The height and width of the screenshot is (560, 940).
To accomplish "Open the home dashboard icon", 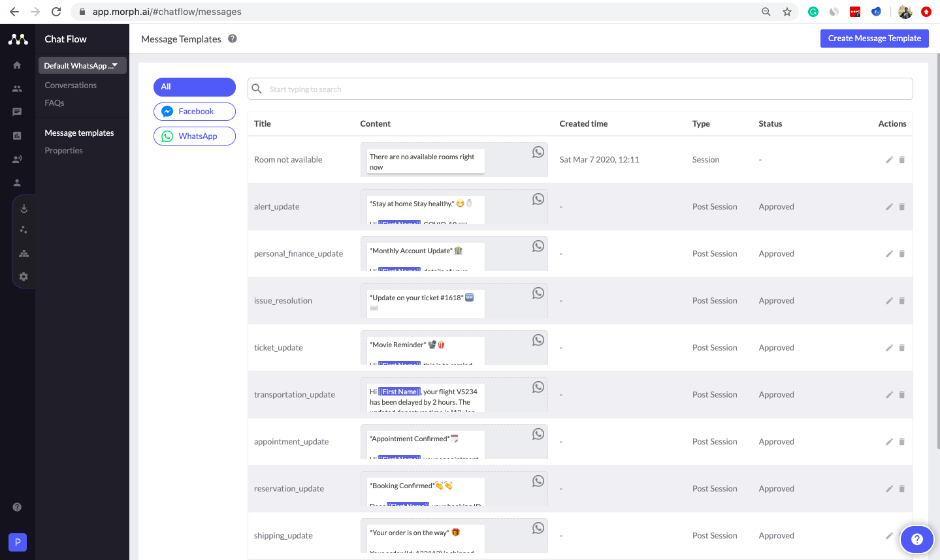I will (17, 65).
